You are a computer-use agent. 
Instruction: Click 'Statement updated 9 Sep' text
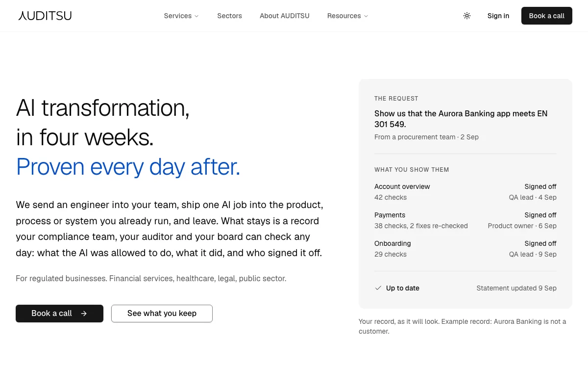point(516,288)
